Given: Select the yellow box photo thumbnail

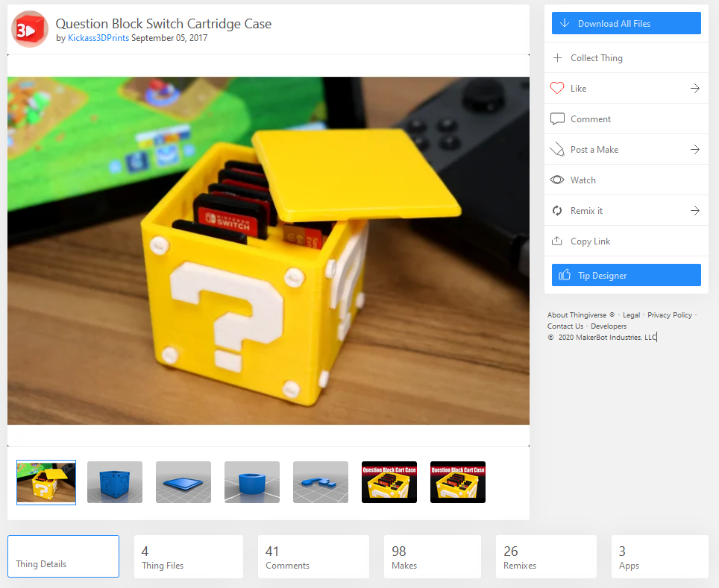Looking at the screenshot, I should point(45,482).
